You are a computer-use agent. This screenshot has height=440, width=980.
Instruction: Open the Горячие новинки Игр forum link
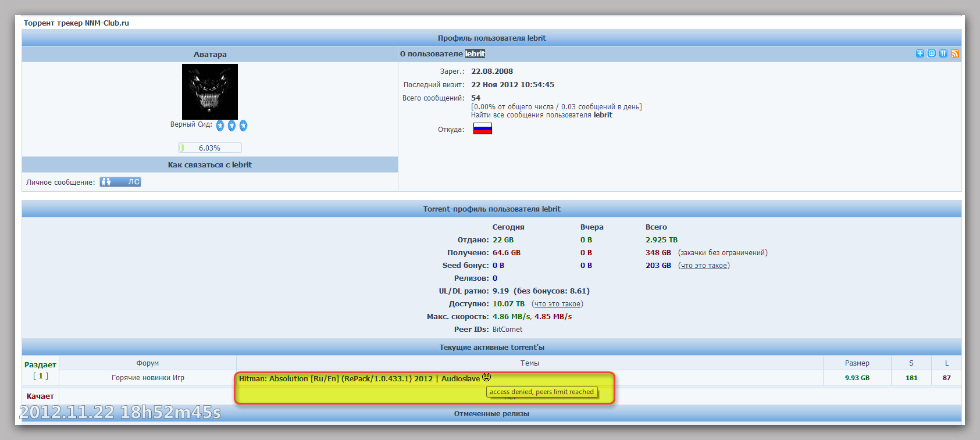(148, 378)
